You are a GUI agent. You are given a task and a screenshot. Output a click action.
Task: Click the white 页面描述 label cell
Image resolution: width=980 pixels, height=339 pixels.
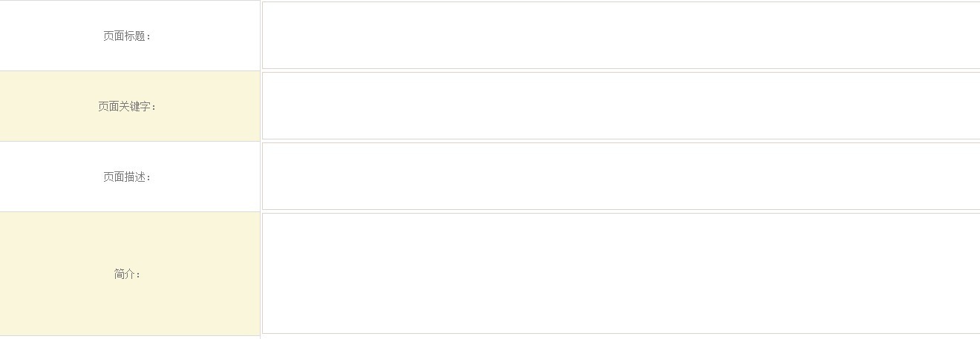point(59,193)
